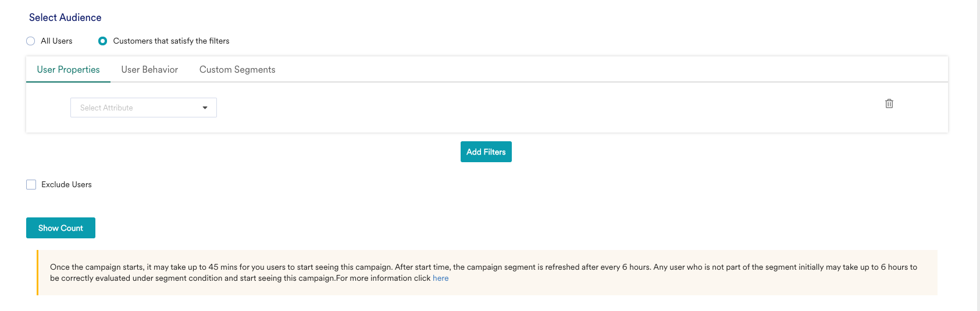This screenshot has height=311, width=980.
Task: Click the Add Filters button
Action: point(486,152)
